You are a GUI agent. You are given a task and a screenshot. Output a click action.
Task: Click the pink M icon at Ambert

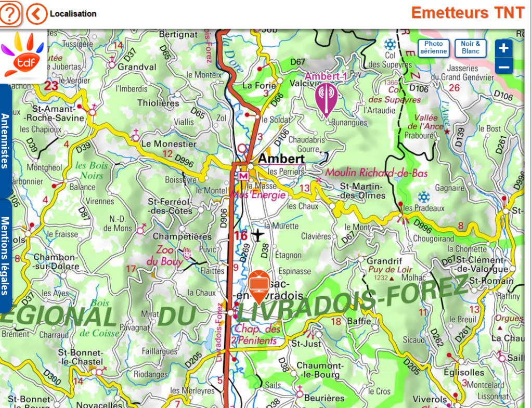pos(242,176)
